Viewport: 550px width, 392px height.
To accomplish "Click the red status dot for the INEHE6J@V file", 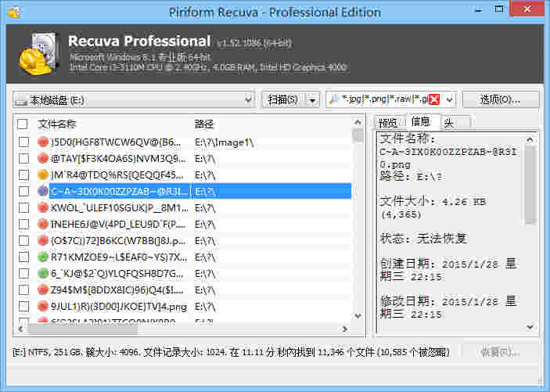I will click(x=43, y=224).
